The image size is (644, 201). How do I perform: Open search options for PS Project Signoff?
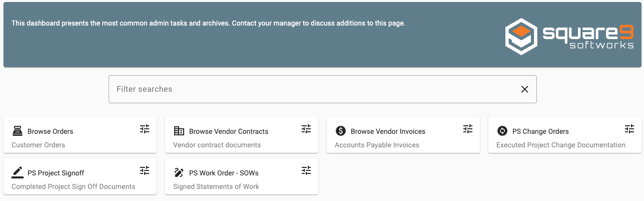(x=145, y=170)
